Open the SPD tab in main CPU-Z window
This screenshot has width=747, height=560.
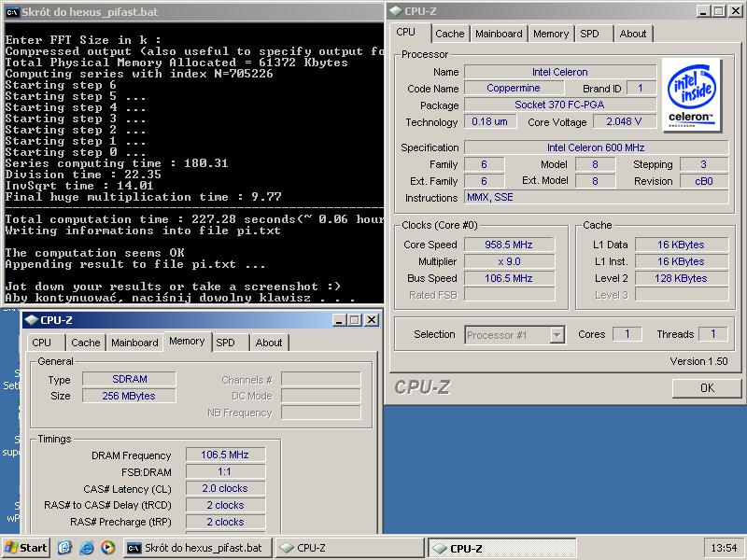point(589,34)
